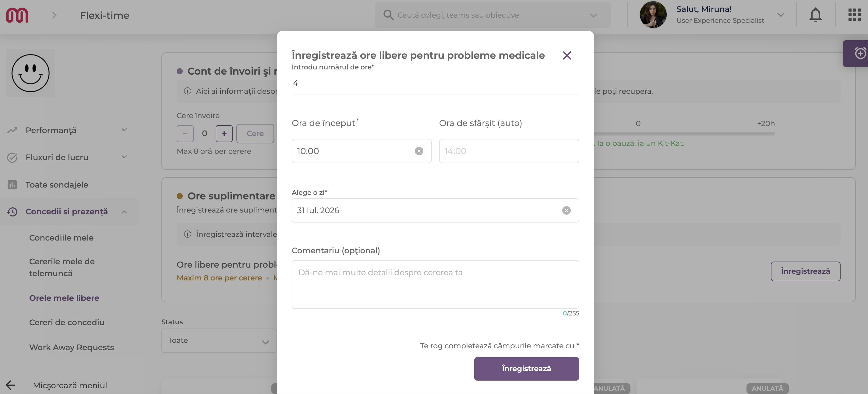
Task: Click the Mirro logo in header
Action: [x=17, y=15]
